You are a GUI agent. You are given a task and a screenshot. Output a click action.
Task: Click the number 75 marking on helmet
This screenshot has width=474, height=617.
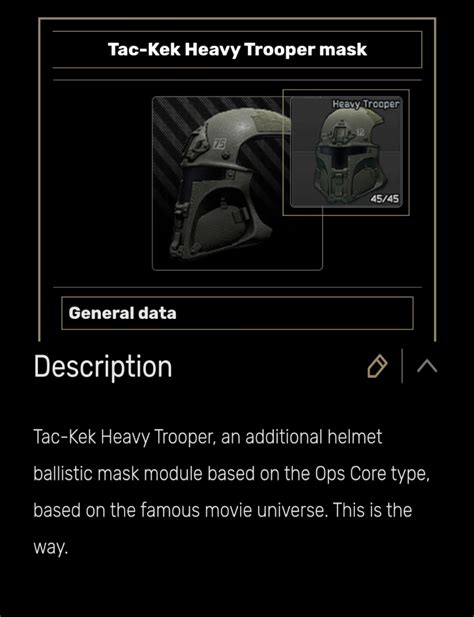click(x=219, y=144)
